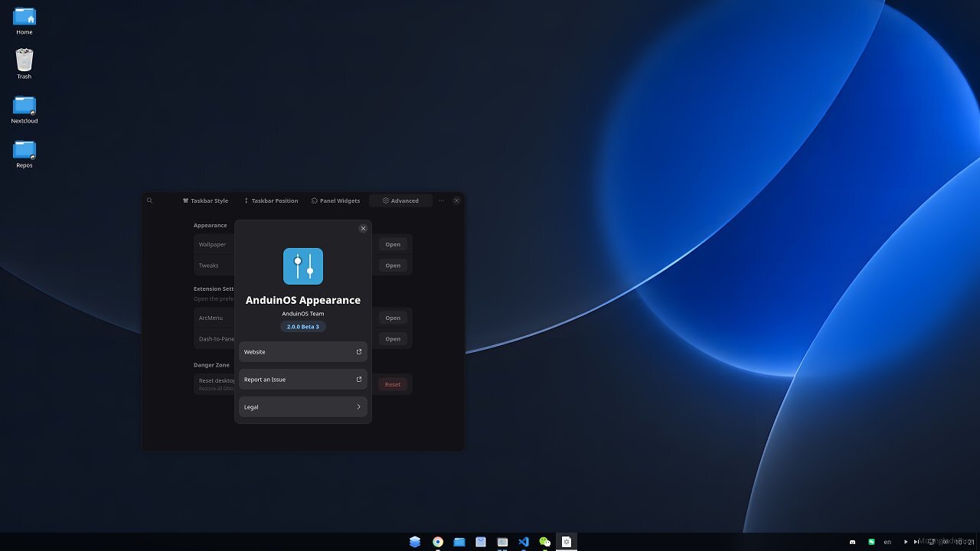Close the AnduinOS Appearance about dialog
The width and height of the screenshot is (980, 551).
pos(363,228)
